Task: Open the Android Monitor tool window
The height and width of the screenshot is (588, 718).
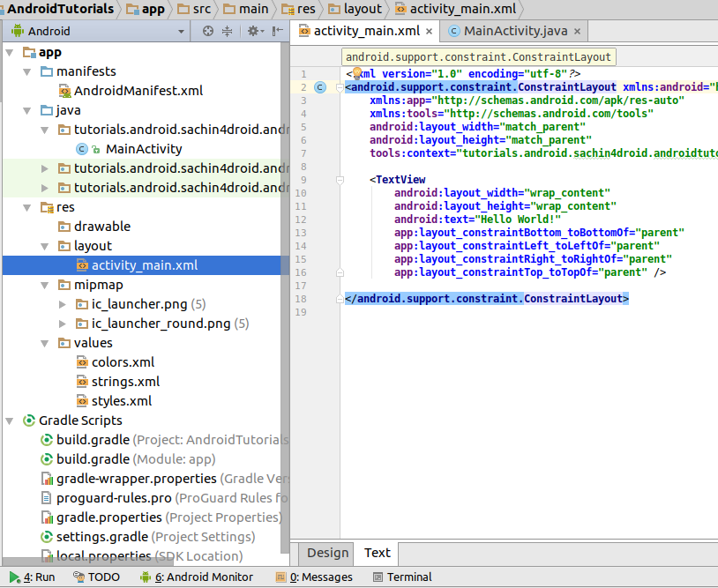Action: pos(197,577)
